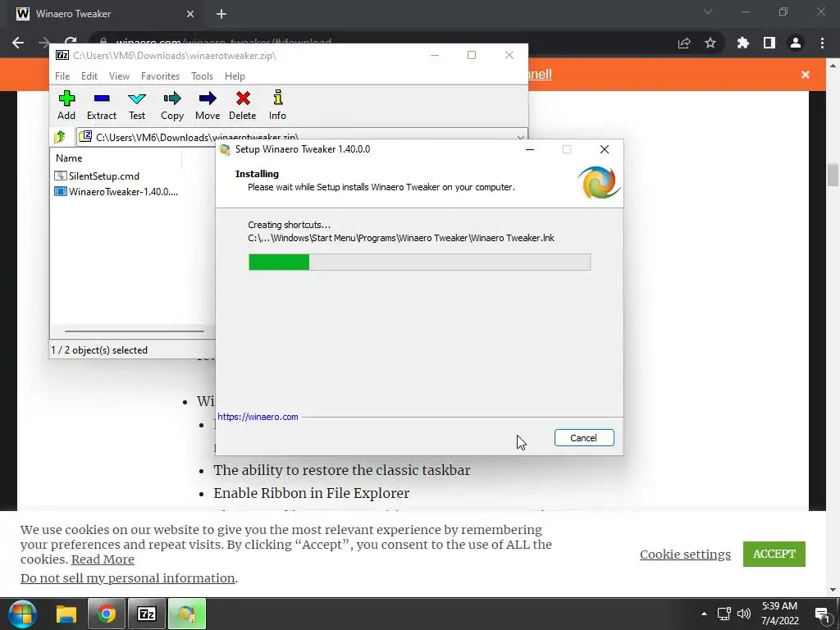Open a new Chrome tab

pyautogui.click(x=221, y=14)
